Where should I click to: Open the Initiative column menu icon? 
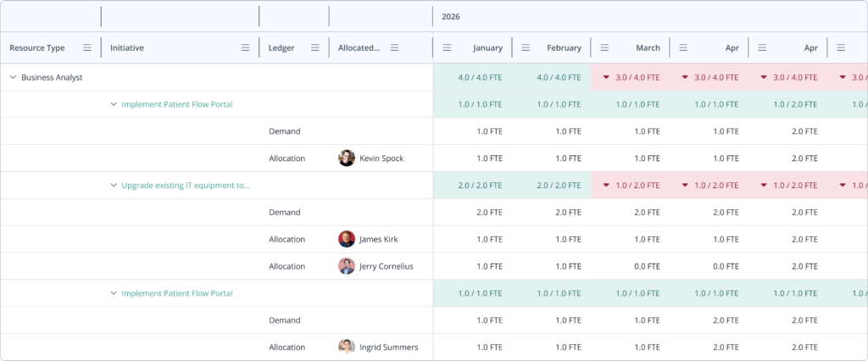[x=246, y=48]
